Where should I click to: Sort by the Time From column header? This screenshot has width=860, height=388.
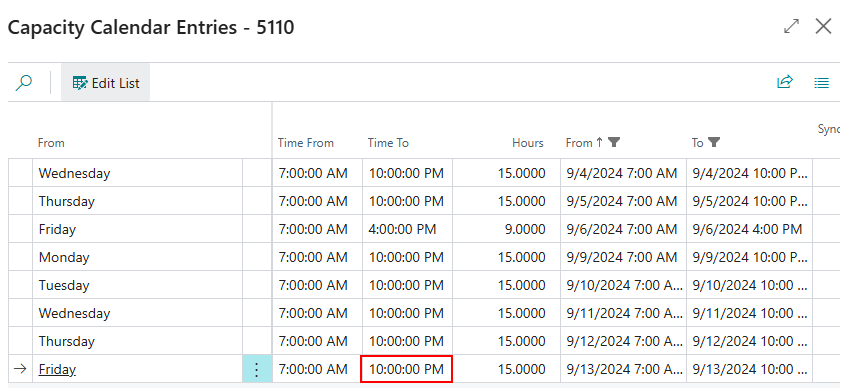pyautogui.click(x=305, y=143)
